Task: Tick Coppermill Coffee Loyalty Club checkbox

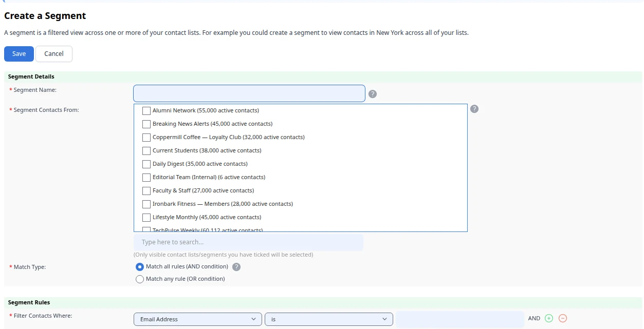Action: pos(146,138)
